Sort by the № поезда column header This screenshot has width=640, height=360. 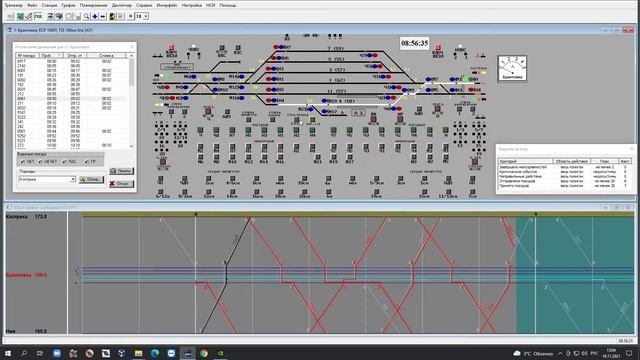[27, 56]
